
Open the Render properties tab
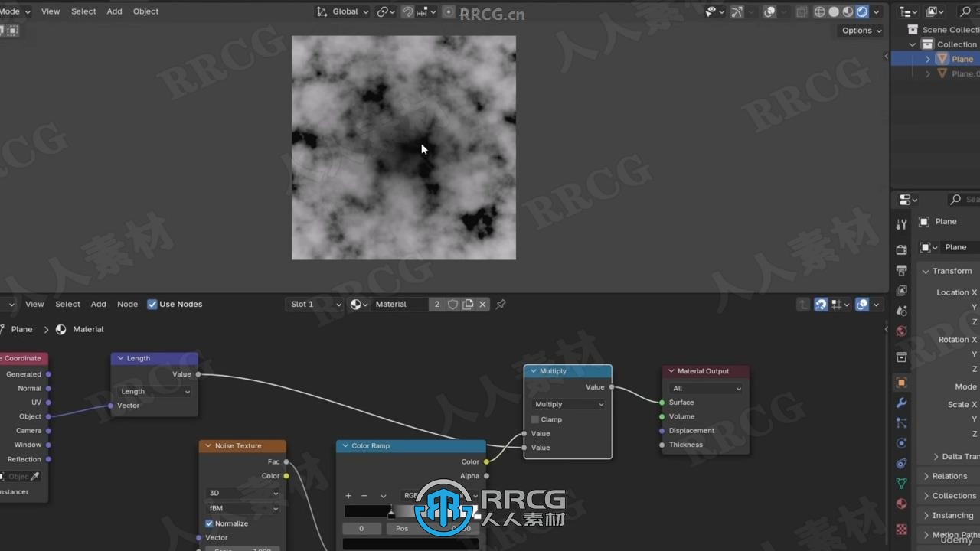coord(901,250)
